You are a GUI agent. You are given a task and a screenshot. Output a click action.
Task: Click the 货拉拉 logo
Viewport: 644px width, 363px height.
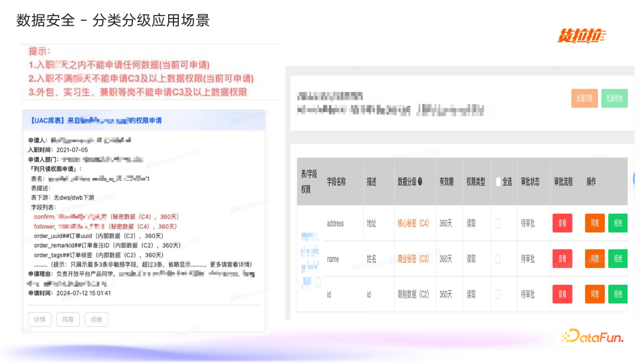pyautogui.click(x=581, y=36)
